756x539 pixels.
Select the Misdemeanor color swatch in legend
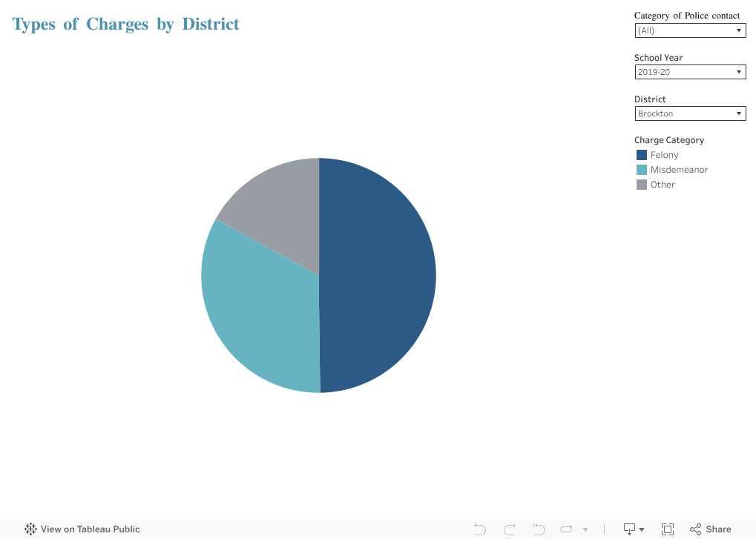click(641, 170)
